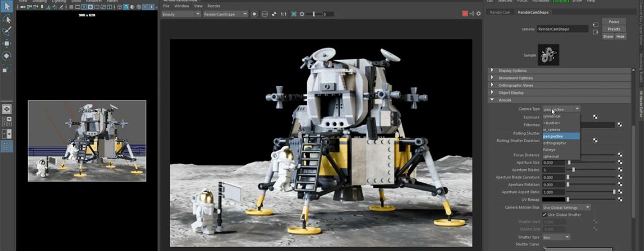Viewport: 644px width, 251px height.
Task: Open RenderCamShape camera dropdown in RenderView
Action: pos(224,14)
